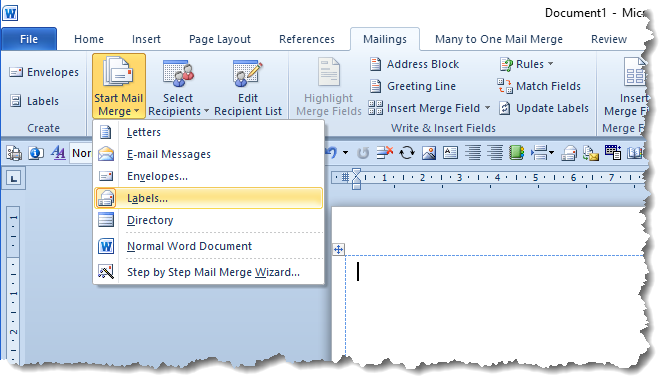Screen dimensions: 670x387
Task: Click the Update Labels icon
Action: [x=505, y=108]
